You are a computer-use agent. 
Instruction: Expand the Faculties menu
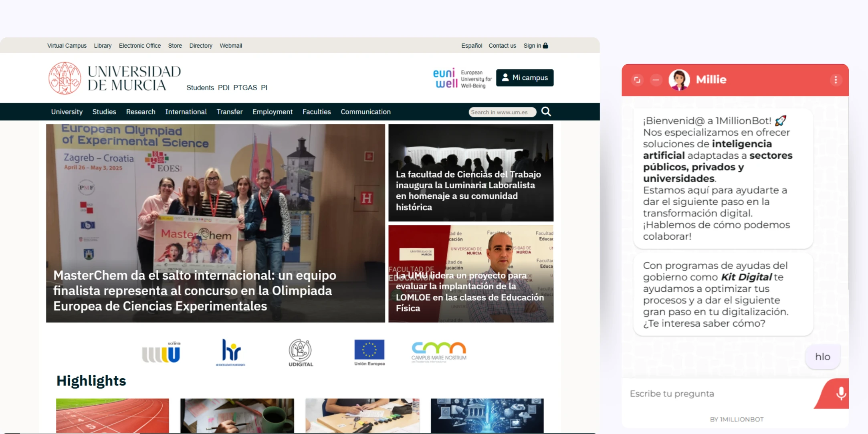[x=316, y=112]
